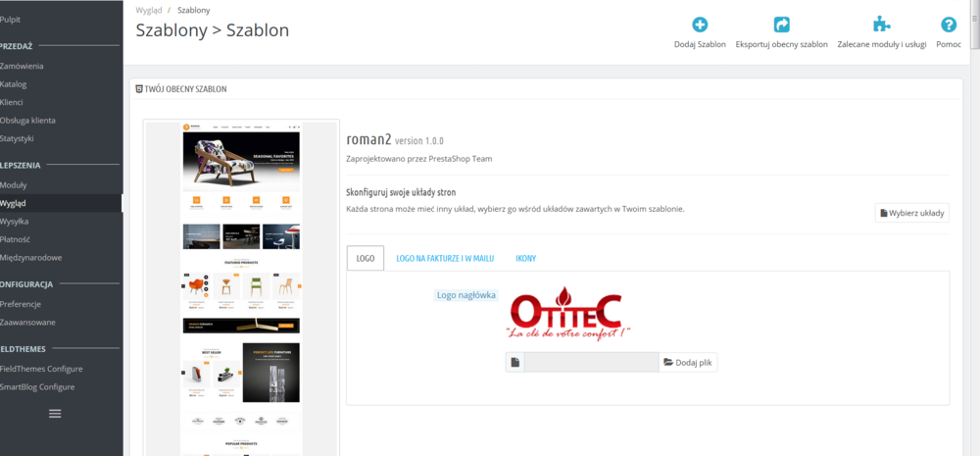This screenshot has width=980, height=456.
Task: Click the Eksportuj obecny szablon arrow icon
Action: pyautogui.click(x=781, y=25)
